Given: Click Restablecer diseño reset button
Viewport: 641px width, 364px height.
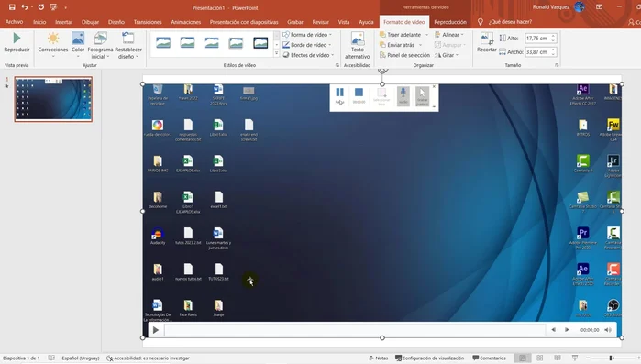Looking at the screenshot, I should pyautogui.click(x=128, y=45).
